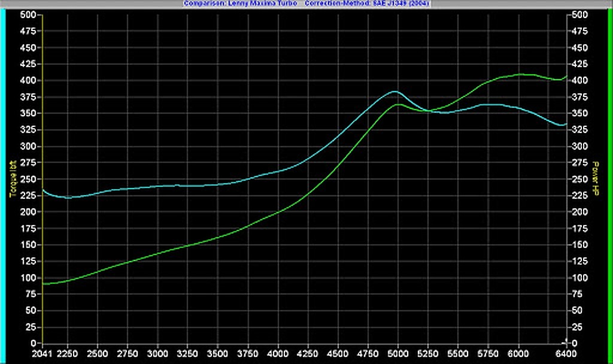Viewport: 613px width, 364px height.
Task: Click the 'Correction-Method: SAE J1349 (2004)' title text
Action: tap(365, 4)
